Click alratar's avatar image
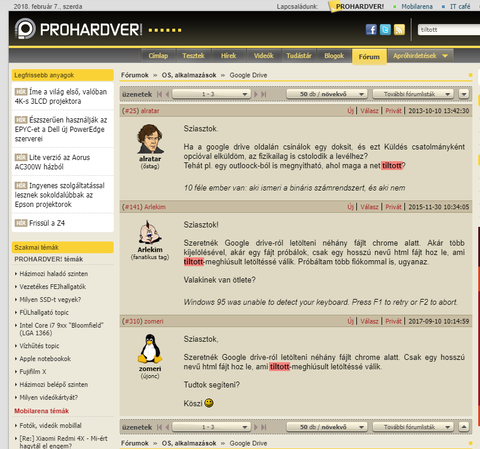Screen dimensions: 480x449 (x=150, y=139)
